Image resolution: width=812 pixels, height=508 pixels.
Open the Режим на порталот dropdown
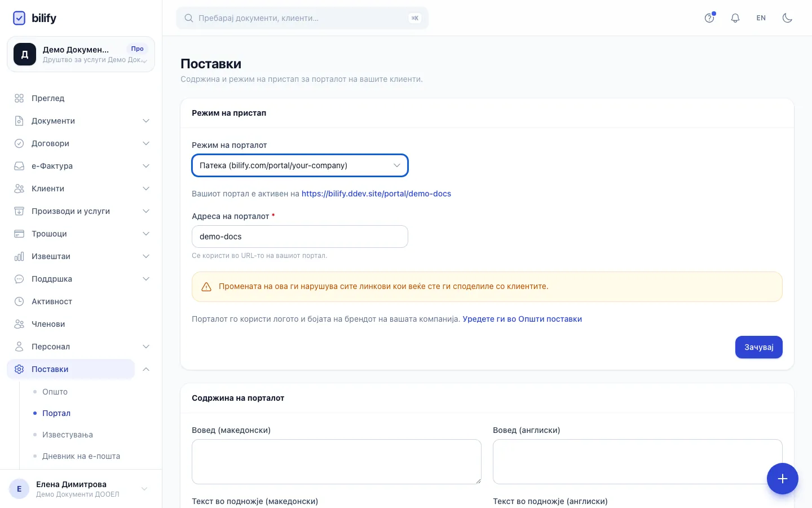[300, 165]
